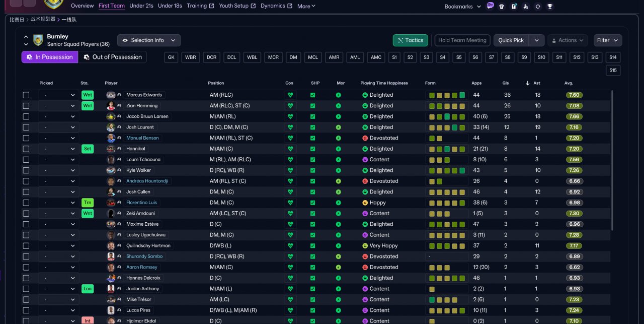Click the S15 substitute slot button
This screenshot has height=324, width=644.
click(x=613, y=71)
